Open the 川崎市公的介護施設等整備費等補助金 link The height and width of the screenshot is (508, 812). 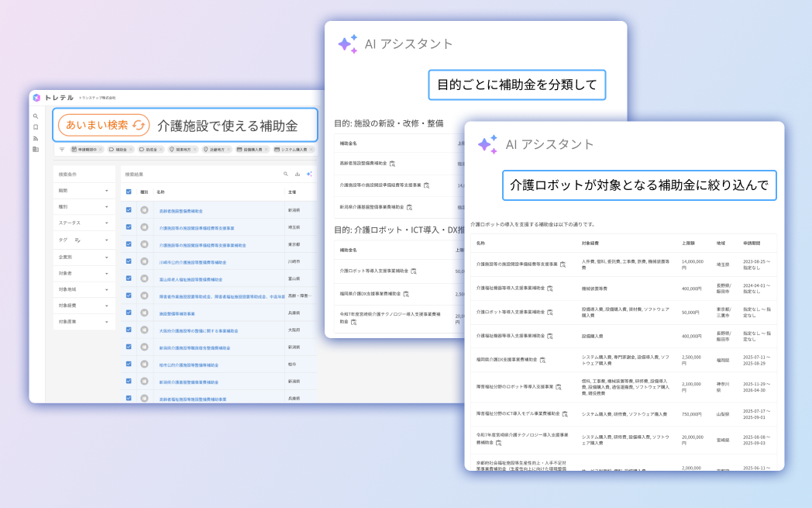pos(193,262)
